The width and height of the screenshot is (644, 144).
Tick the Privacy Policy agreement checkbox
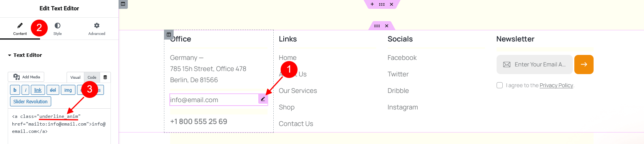500,85
